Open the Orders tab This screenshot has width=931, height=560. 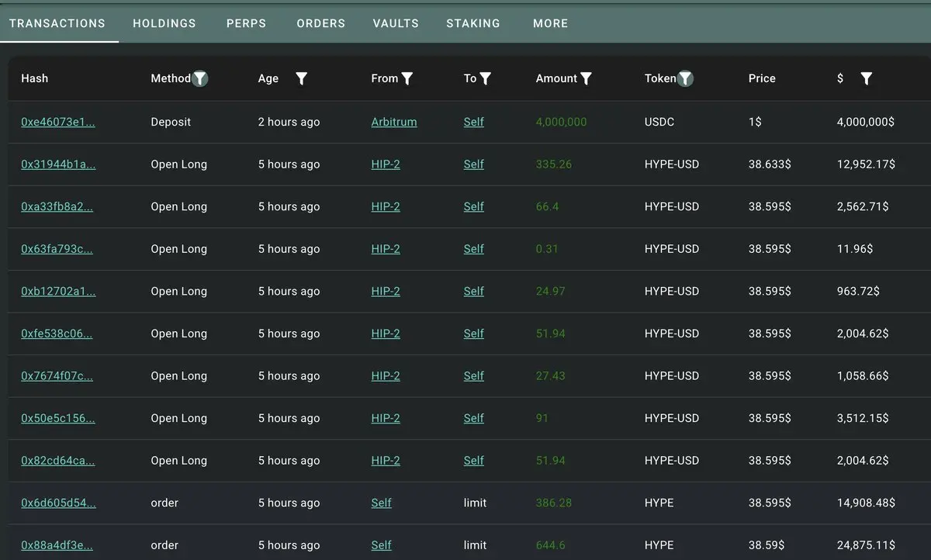321,23
